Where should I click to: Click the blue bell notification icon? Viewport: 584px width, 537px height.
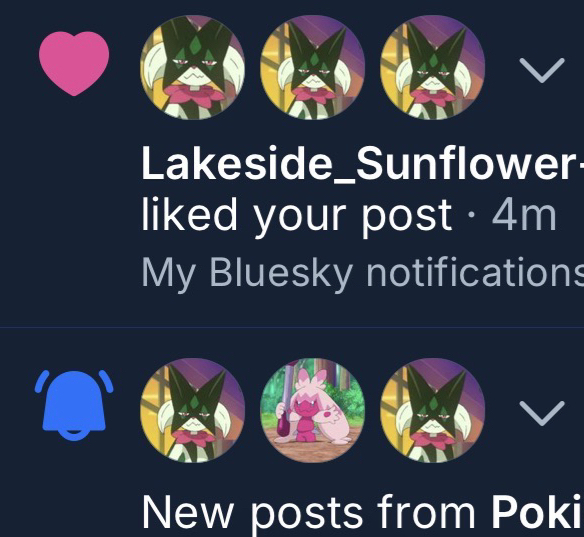(x=74, y=405)
